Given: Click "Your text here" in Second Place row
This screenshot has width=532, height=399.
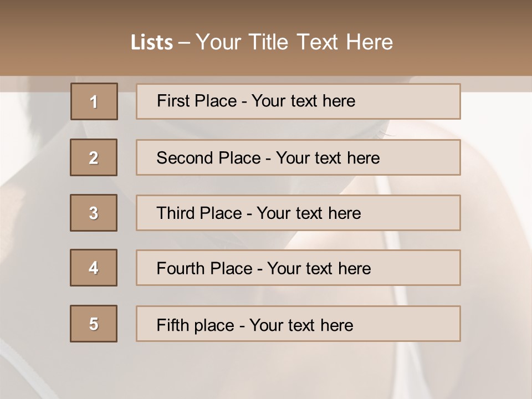Looking at the screenshot, I should (328, 158).
